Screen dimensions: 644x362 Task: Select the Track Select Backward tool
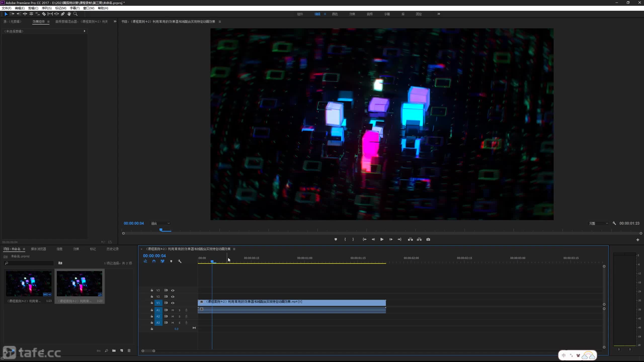click(x=19, y=14)
